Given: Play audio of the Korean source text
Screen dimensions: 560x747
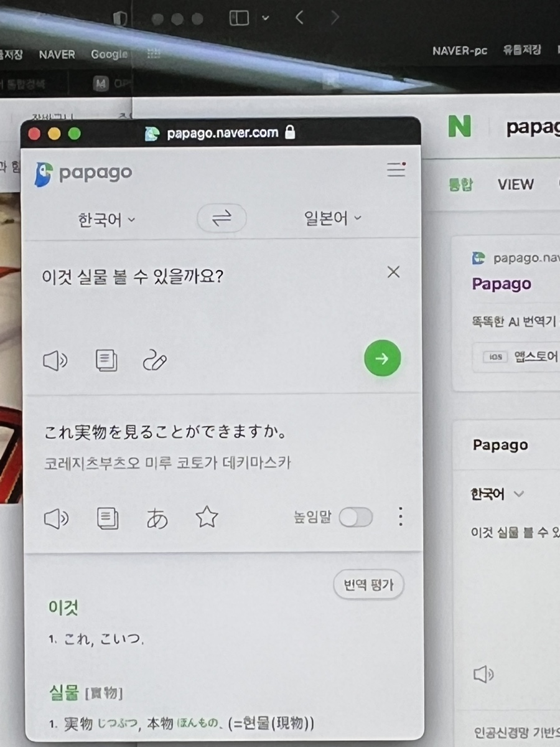Looking at the screenshot, I should tap(55, 360).
